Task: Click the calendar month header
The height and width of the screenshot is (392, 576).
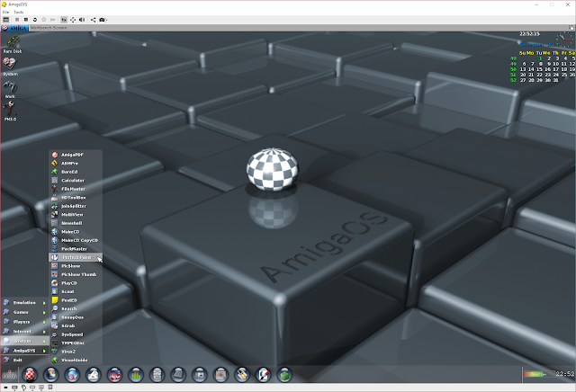Action: pos(538,45)
